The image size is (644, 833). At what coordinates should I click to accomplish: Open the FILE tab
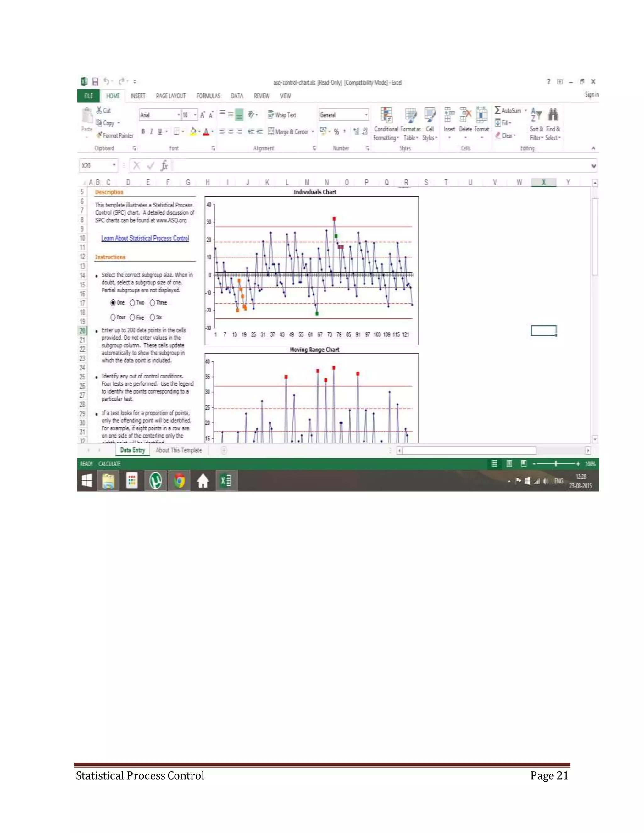[x=88, y=96]
